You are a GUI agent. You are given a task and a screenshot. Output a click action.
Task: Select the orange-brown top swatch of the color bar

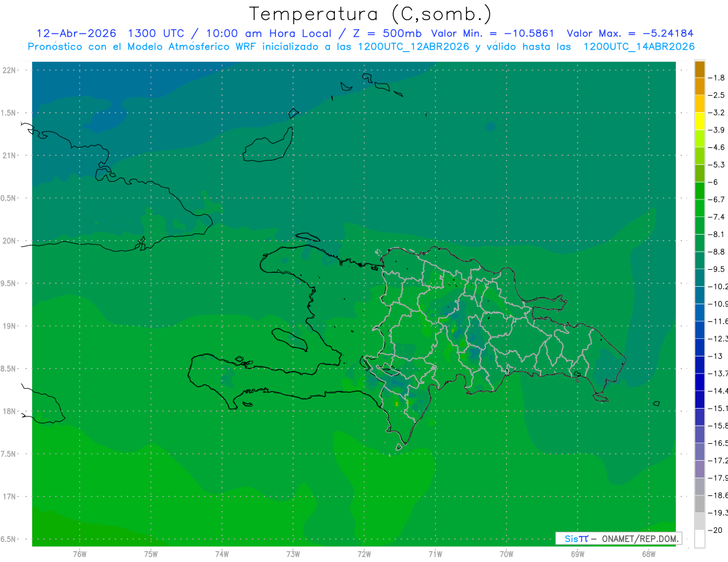coord(699,69)
